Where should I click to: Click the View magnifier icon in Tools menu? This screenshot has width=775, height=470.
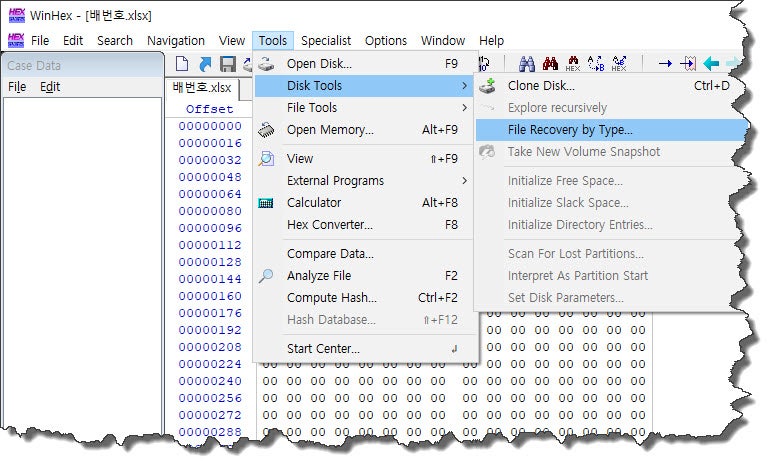click(x=266, y=159)
